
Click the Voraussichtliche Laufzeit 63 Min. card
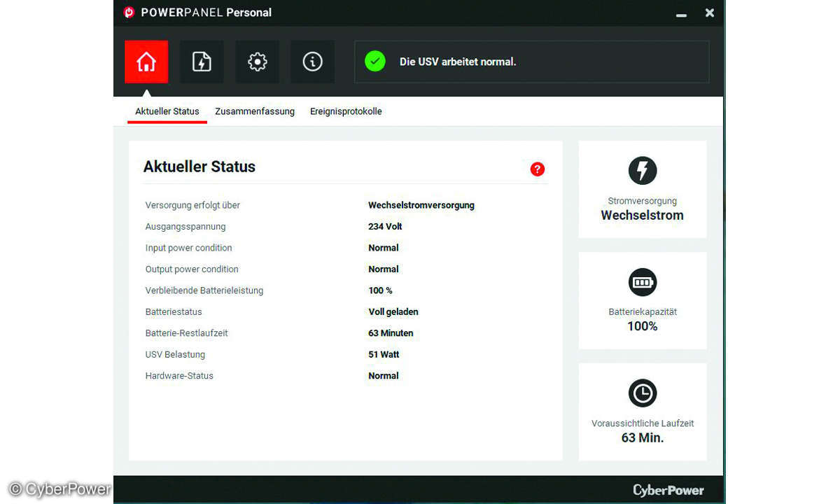pyautogui.click(x=643, y=412)
